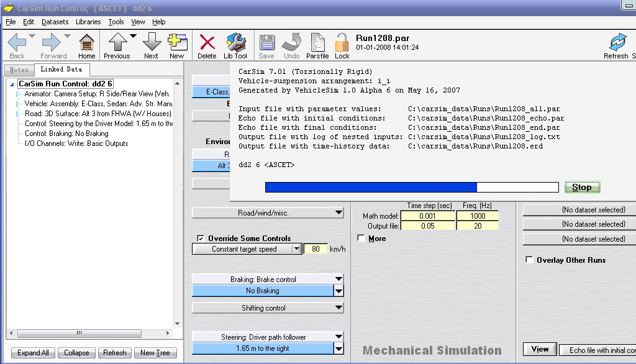Click the Echo file with initial conditions selector
Image resolution: width=636 pixels, height=364 pixels.
597,350
